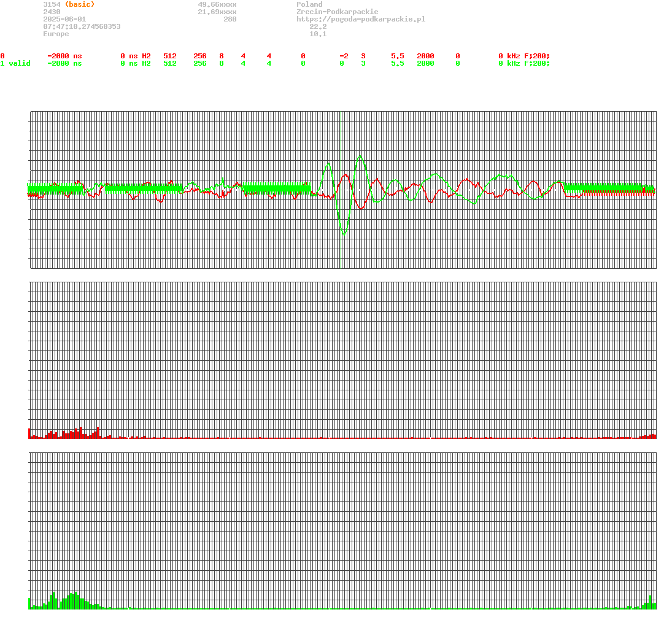Click "0 ns H2" in the green row

click(x=136, y=63)
